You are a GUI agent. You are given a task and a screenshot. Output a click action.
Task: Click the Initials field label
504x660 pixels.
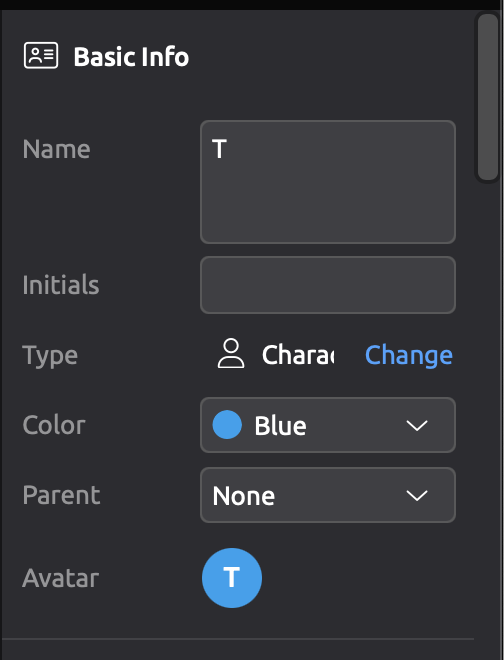pyautogui.click(x=61, y=285)
